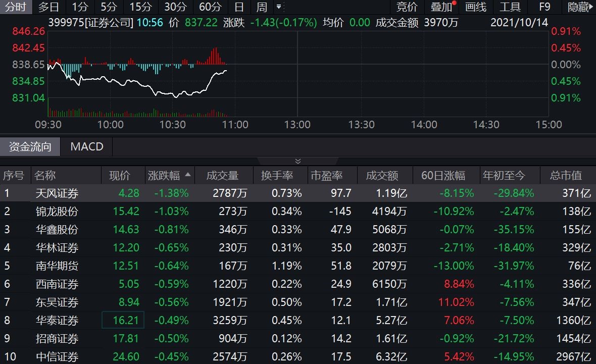This screenshot has height=364, width=596.
Task: Collapse panel using the double chevron
Action: [x=298, y=161]
